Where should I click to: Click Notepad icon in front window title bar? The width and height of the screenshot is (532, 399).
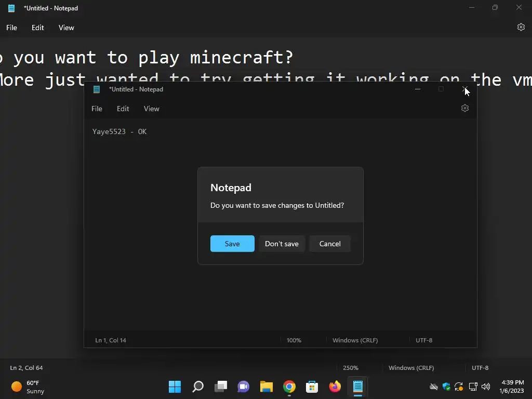click(x=97, y=89)
